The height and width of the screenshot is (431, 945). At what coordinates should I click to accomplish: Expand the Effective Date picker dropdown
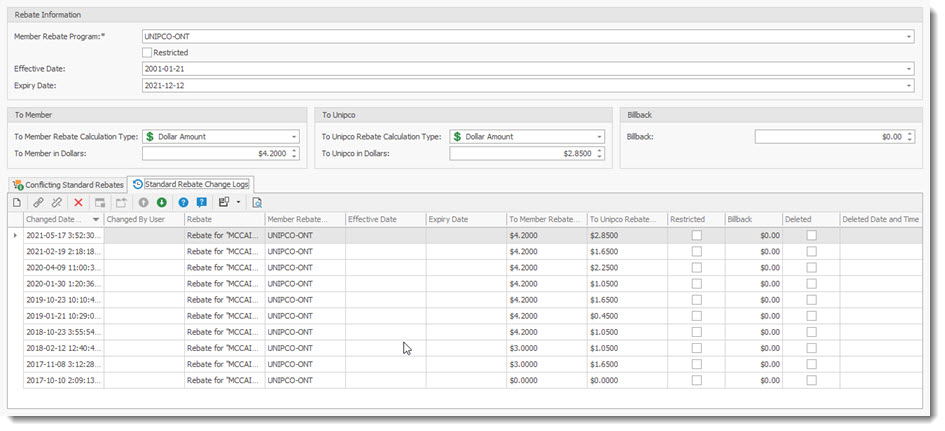[x=908, y=69]
